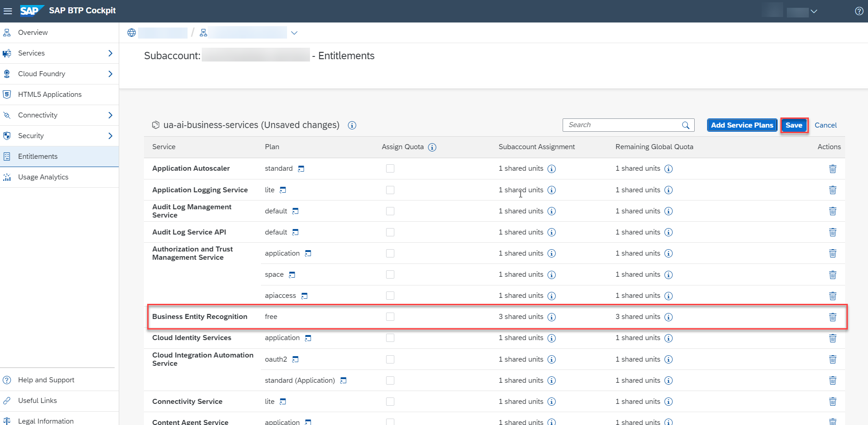Viewport: 868px width, 425px height.
Task: Delete the Audit Log Service API plan
Action: (x=833, y=232)
